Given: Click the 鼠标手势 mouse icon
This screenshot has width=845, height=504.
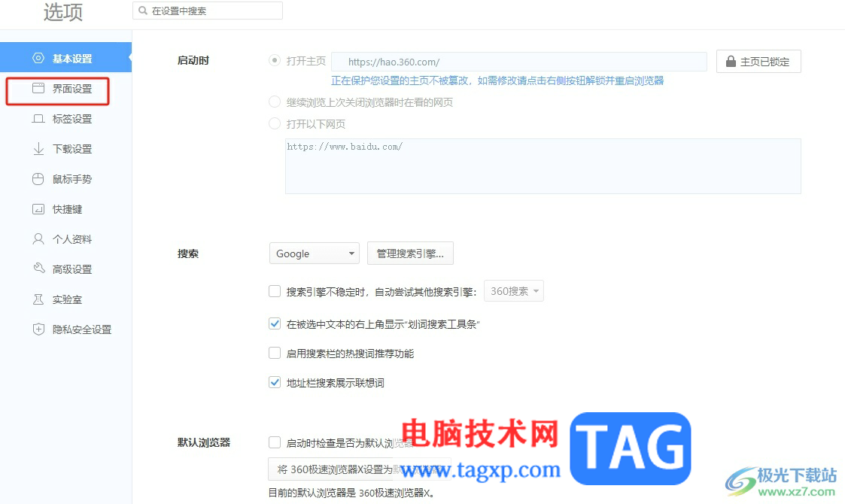Looking at the screenshot, I should 38,179.
